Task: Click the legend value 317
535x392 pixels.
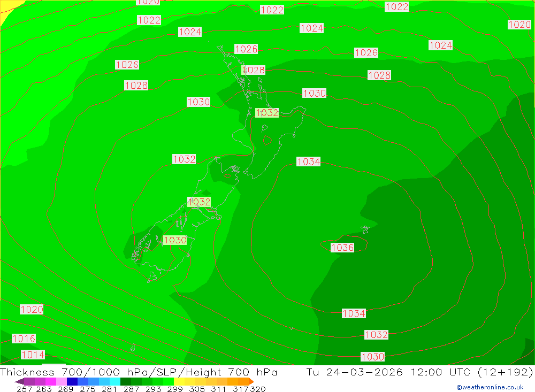Action: click(x=241, y=389)
